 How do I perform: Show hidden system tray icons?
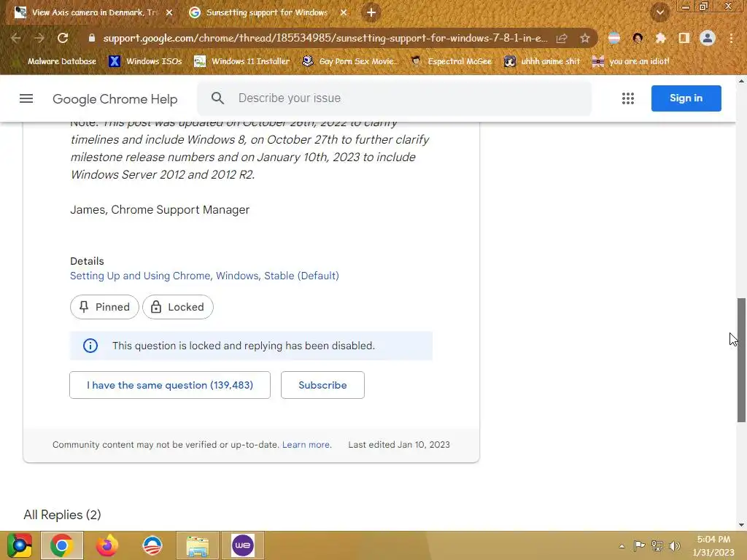(x=622, y=546)
